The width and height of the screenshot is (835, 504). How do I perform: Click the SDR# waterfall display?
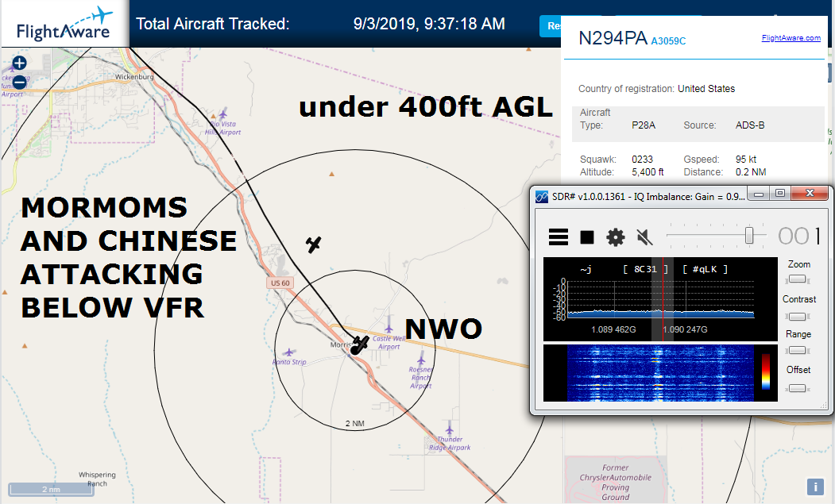[x=660, y=372]
